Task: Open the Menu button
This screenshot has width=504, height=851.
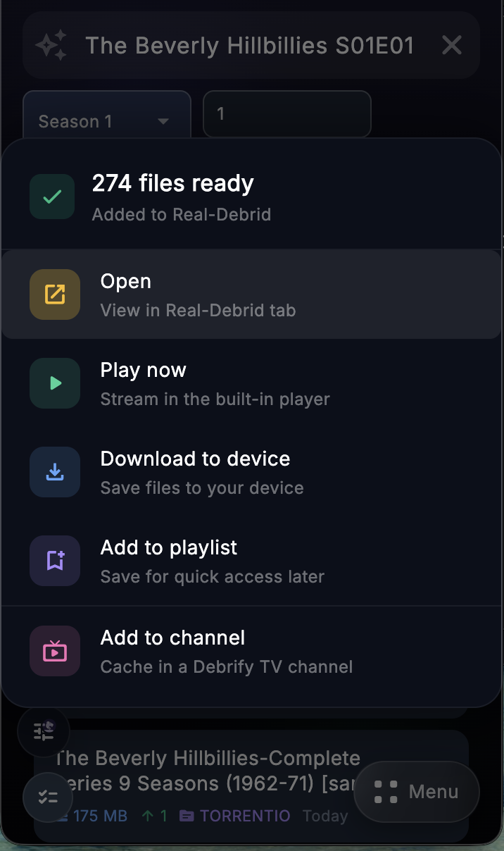Action: point(417,792)
